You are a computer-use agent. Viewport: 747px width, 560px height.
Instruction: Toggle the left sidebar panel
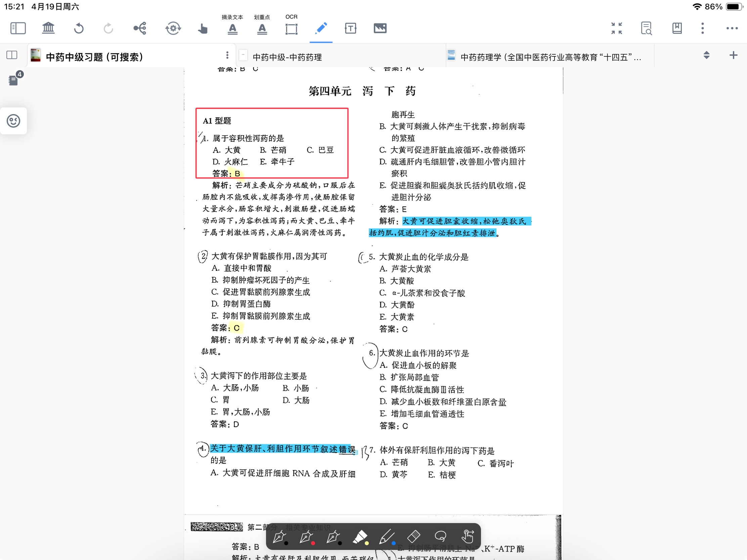click(x=18, y=28)
